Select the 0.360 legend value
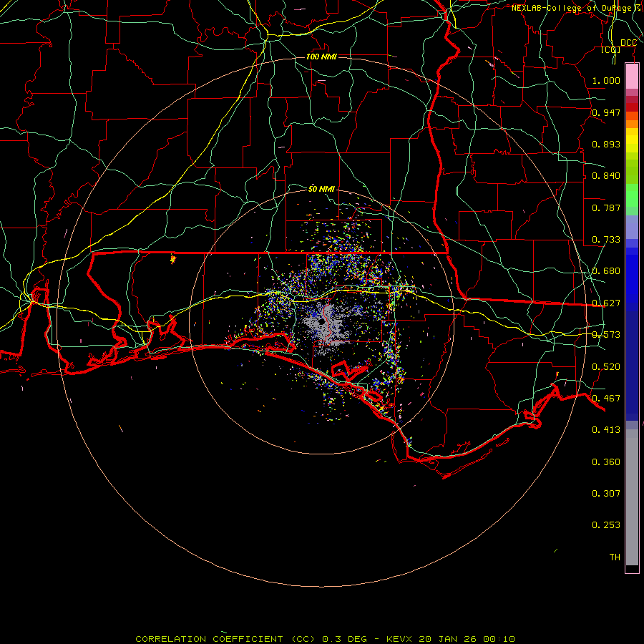This screenshot has height=644, width=644. click(x=606, y=462)
